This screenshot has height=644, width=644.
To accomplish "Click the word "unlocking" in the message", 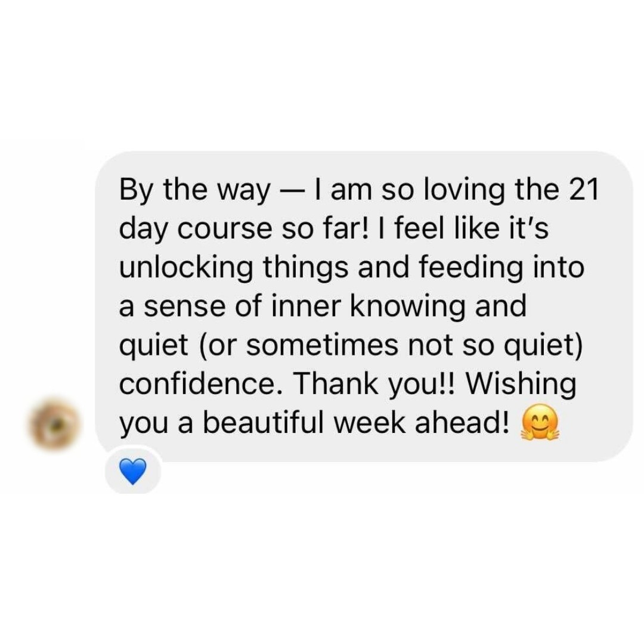I will [x=185, y=267].
